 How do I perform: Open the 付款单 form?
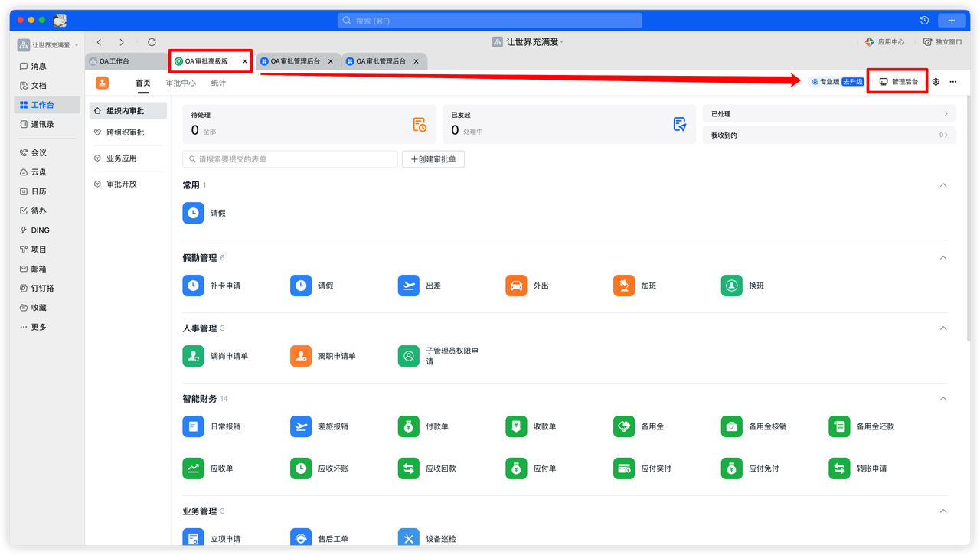409,426
